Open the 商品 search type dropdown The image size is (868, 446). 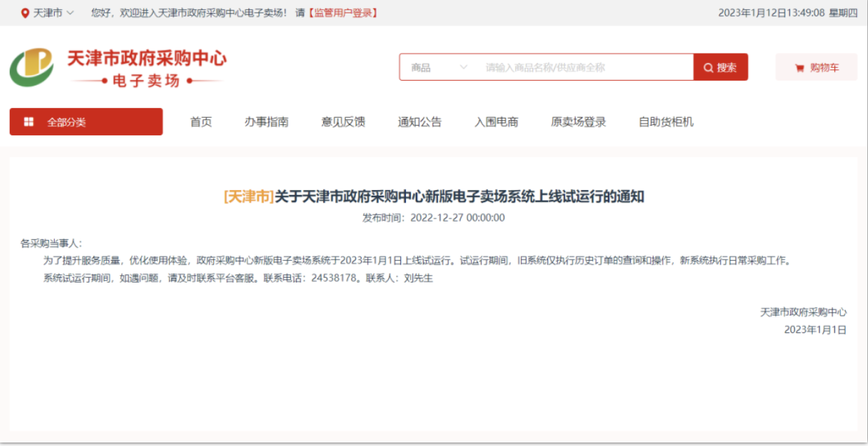pyautogui.click(x=439, y=67)
